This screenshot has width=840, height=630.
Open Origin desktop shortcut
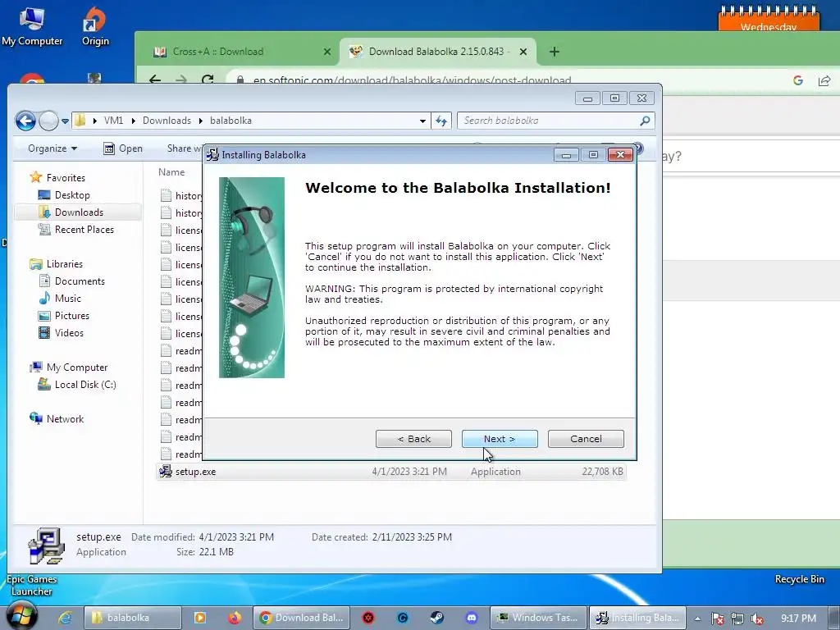pyautogui.click(x=95, y=26)
